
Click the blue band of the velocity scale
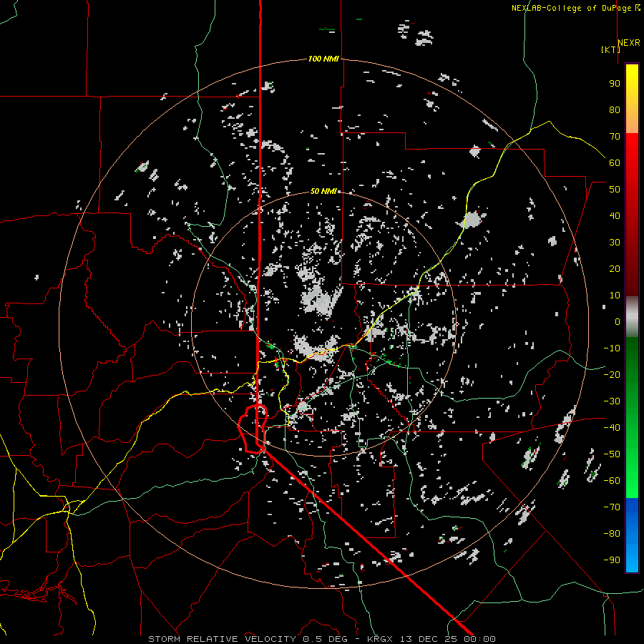632,534
